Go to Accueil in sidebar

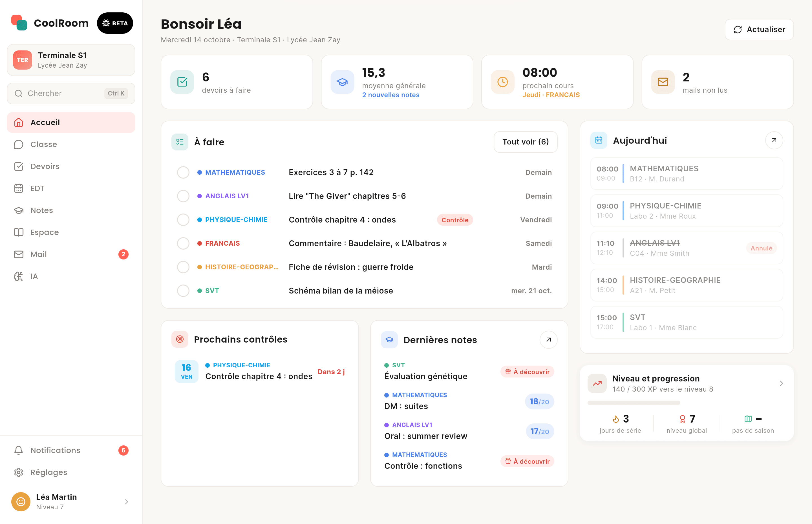click(x=71, y=123)
